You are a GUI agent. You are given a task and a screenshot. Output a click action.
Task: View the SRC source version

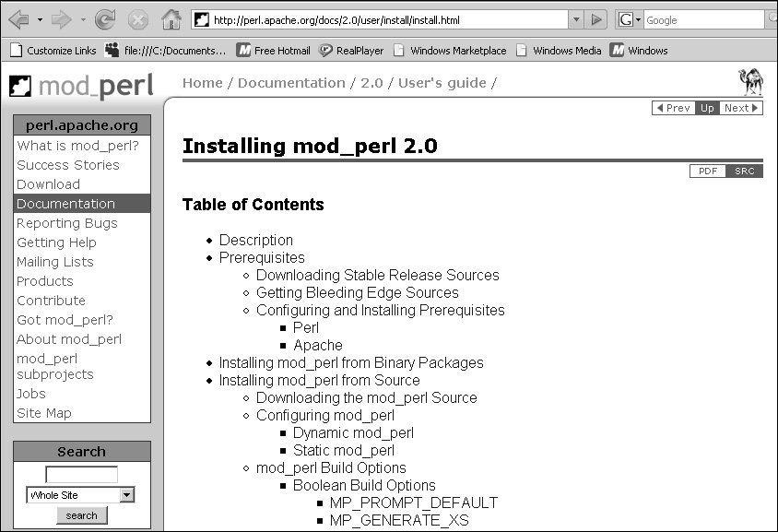tap(744, 171)
